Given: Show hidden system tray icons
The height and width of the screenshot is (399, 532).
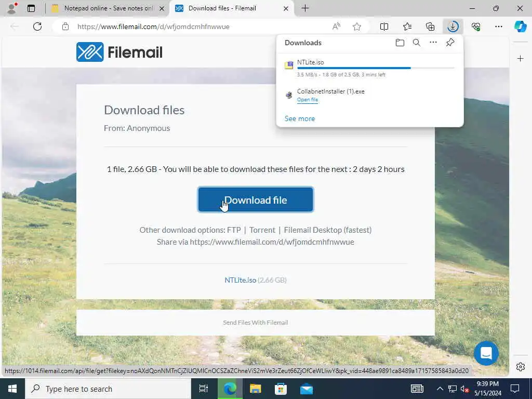Looking at the screenshot, I should (440, 389).
